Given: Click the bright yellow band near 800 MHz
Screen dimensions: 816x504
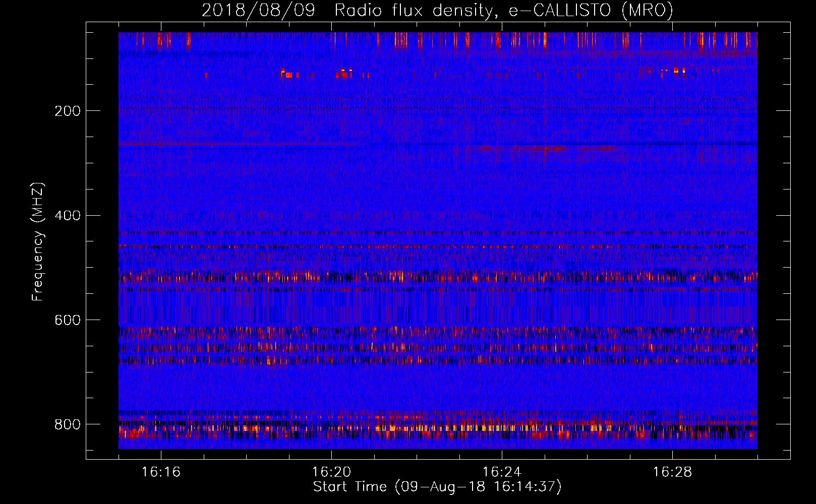Looking at the screenshot, I should point(454,428).
